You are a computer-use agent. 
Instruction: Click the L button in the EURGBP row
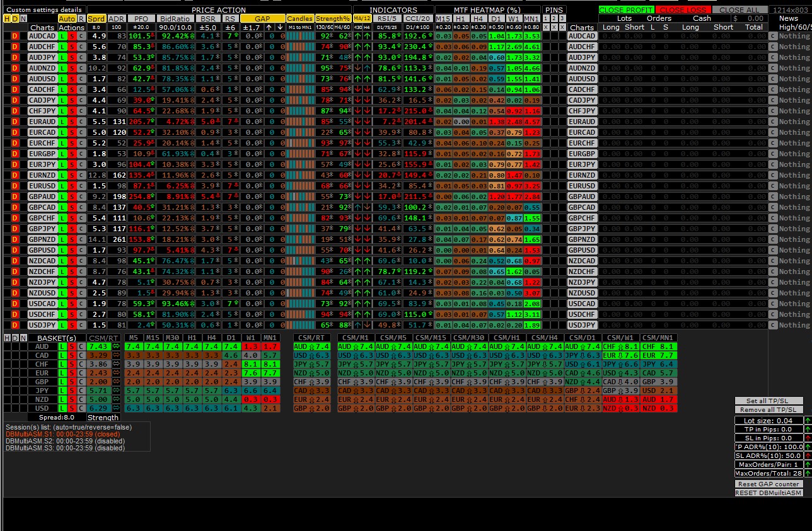62,154
